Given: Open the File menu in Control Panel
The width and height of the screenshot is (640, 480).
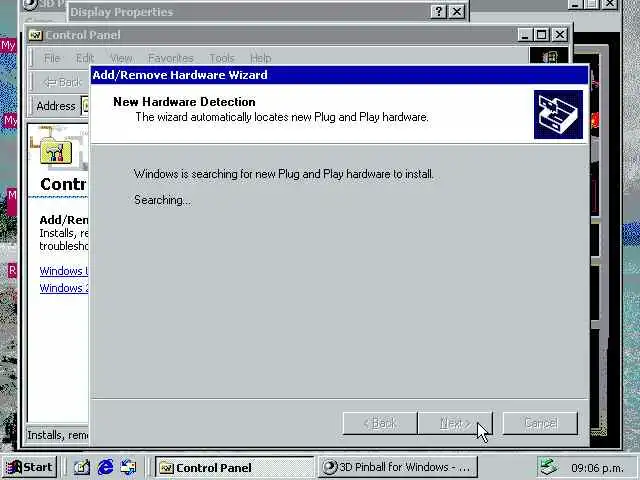Looking at the screenshot, I should coord(52,58).
